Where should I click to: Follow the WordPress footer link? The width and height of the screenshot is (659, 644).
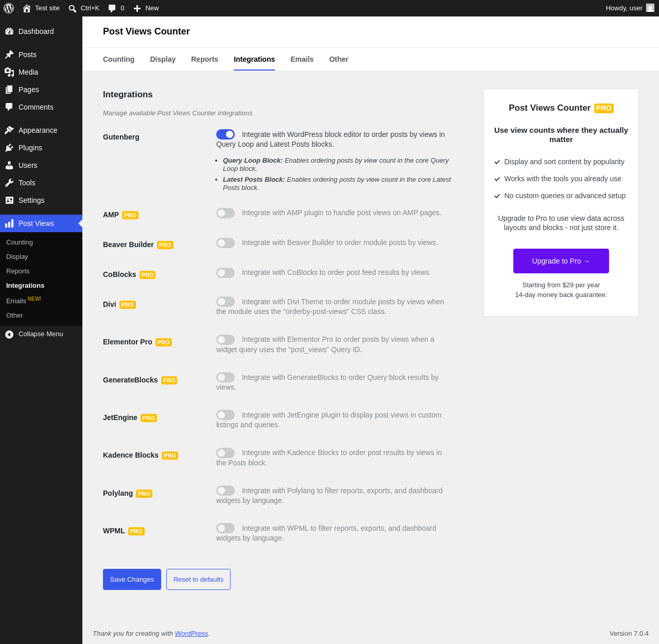click(x=192, y=633)
